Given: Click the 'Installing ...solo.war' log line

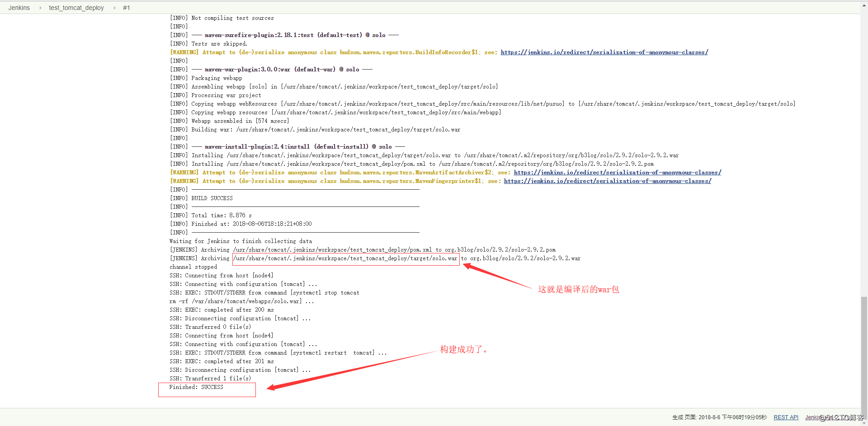Looking at the screenshot, I should [424, 155].
